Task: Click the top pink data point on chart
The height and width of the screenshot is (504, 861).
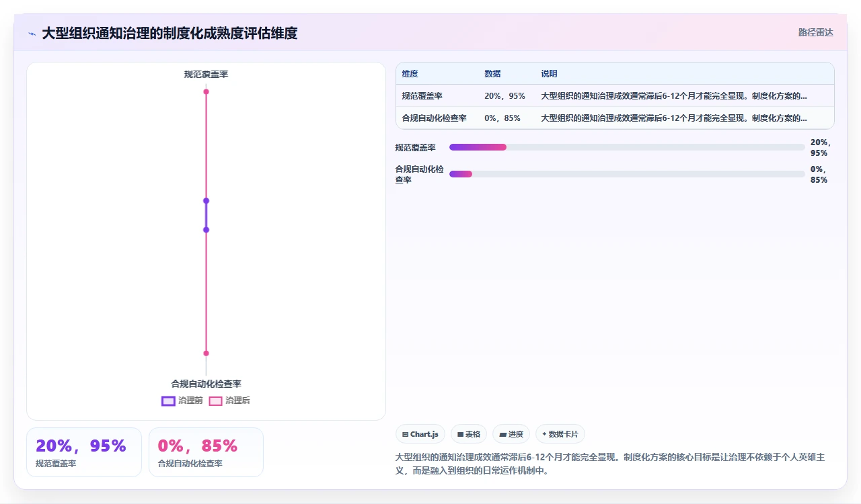Action: [x=207, y=91]
